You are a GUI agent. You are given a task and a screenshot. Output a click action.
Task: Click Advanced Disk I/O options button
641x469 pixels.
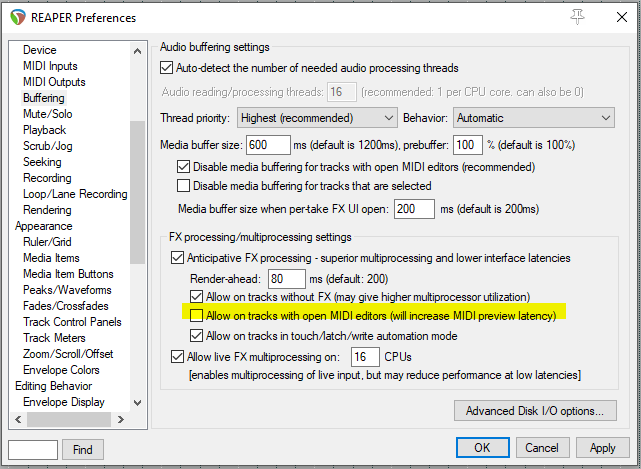click(534, 410)
